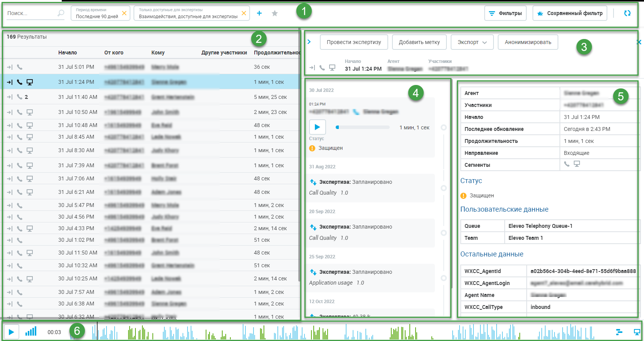Open 31 Aug 2022 Экспертиза Call Quality entry
The image size is (644, 341).
370,188
